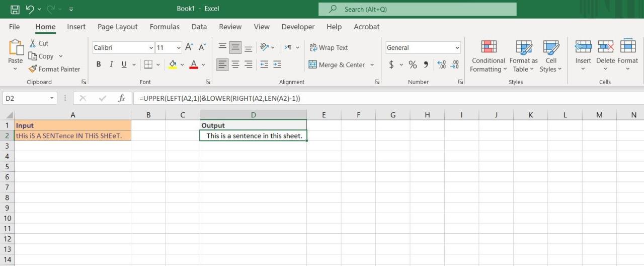Open Conditional Formatting menu

click(x=489, y=56)
